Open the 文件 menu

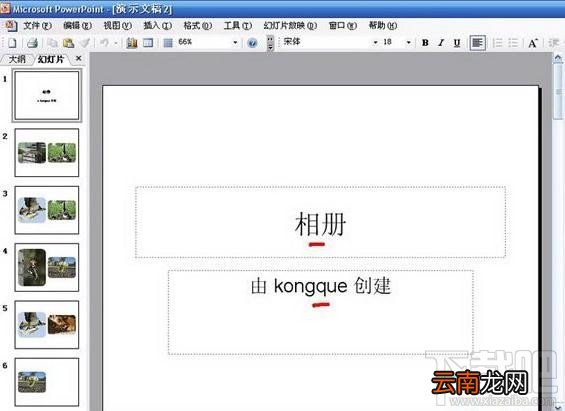[x=37, y=26]
